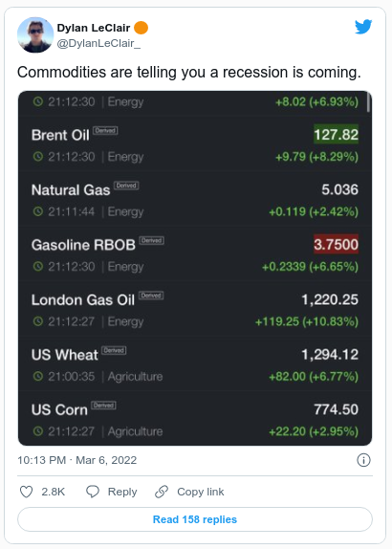The height and width of the screenshot is (549, 392).
Task: Open the @DylanLeClair_ handle link
Action: [98, 43]
